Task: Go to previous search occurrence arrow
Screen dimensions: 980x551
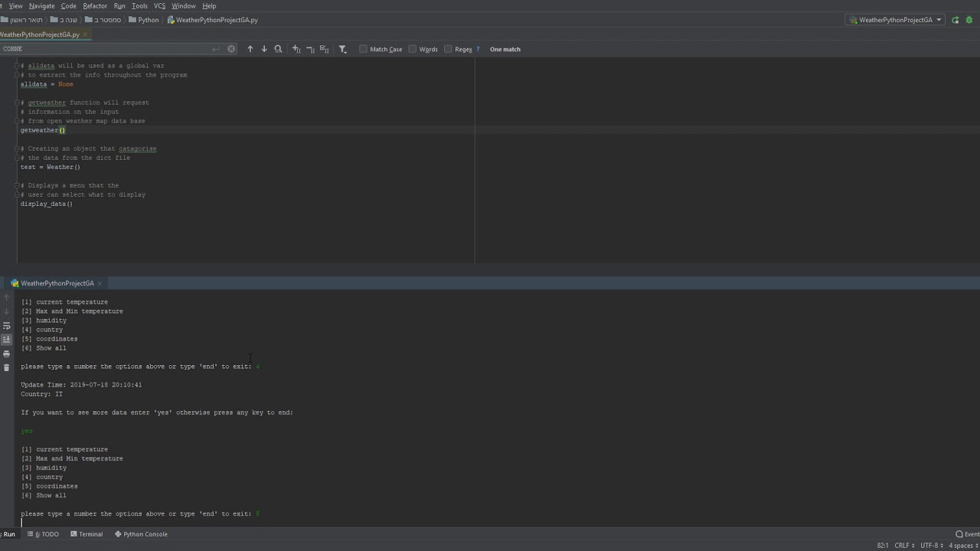Action: [x=250, y=49]
